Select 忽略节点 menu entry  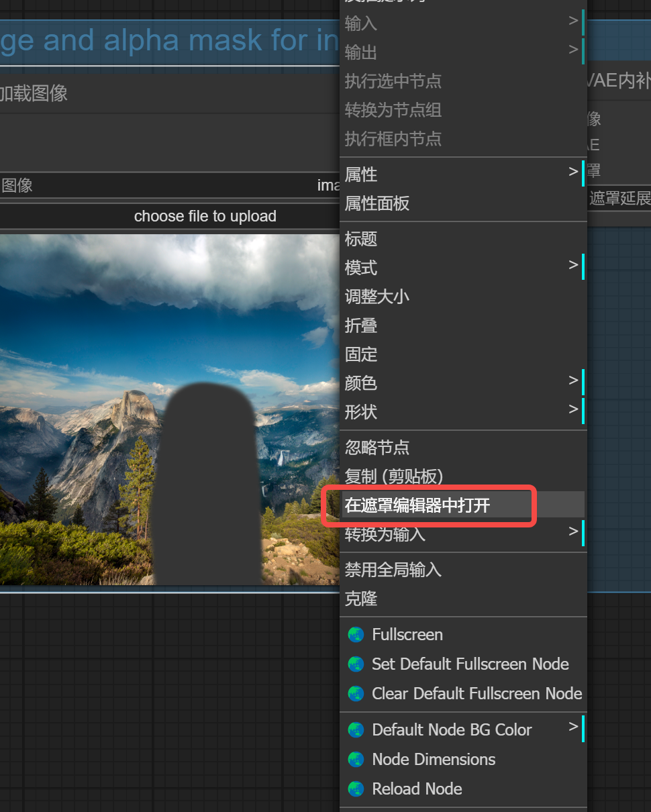click(x=462, y=448)
